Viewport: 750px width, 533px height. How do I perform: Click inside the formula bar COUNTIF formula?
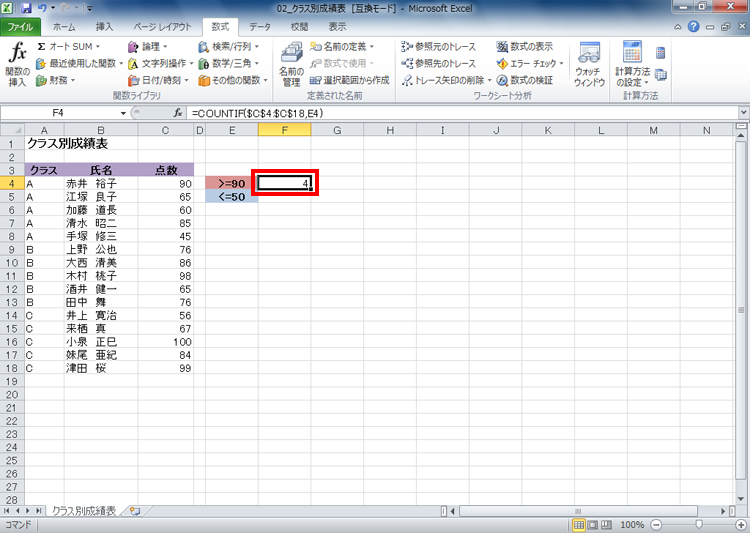tap(258, 113)
